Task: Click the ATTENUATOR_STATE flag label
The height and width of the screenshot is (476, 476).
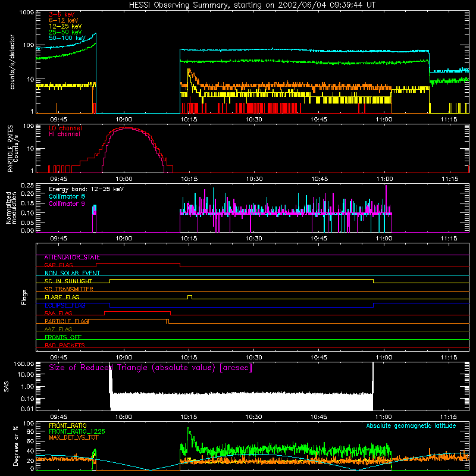Action: [72, 258]
